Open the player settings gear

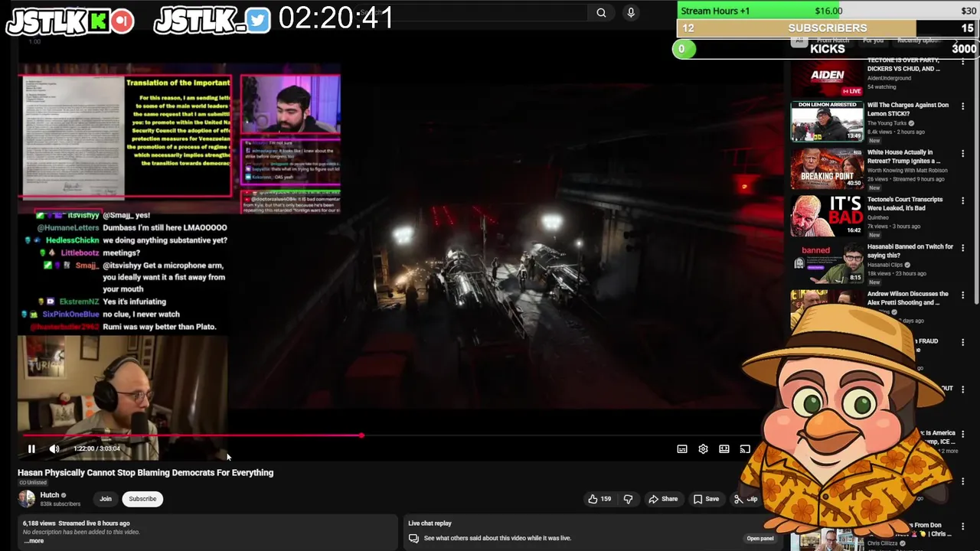tap(703, 449)
